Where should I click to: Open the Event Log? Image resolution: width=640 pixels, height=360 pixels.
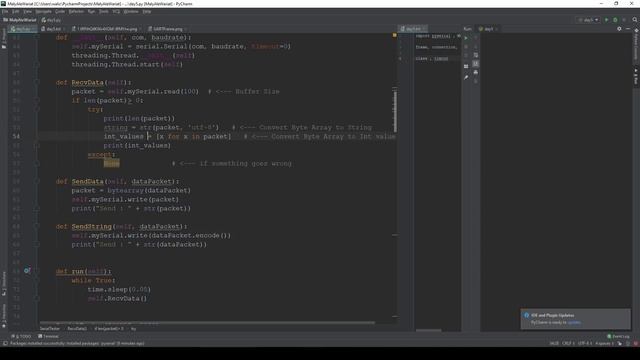pyautogui.click(x=618, y=336)
